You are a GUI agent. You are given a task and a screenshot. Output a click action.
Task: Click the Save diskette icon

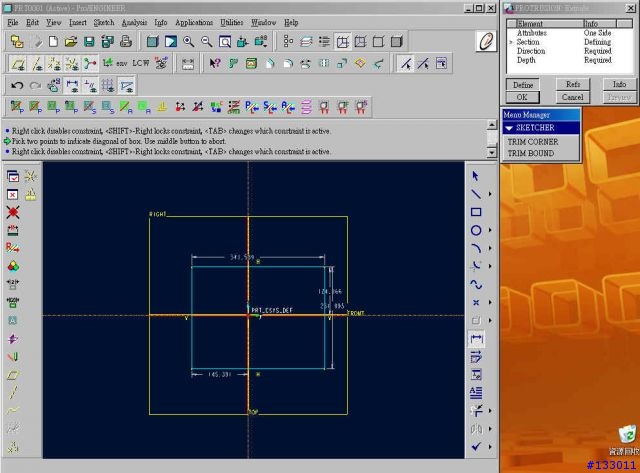89,41
